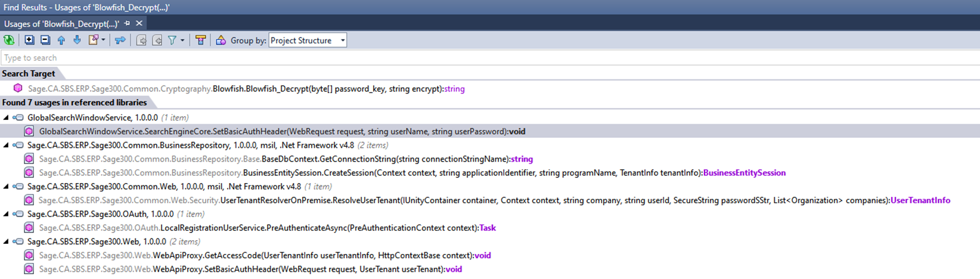Click the blue curved-arrow toolbar icon

(120, 40)
